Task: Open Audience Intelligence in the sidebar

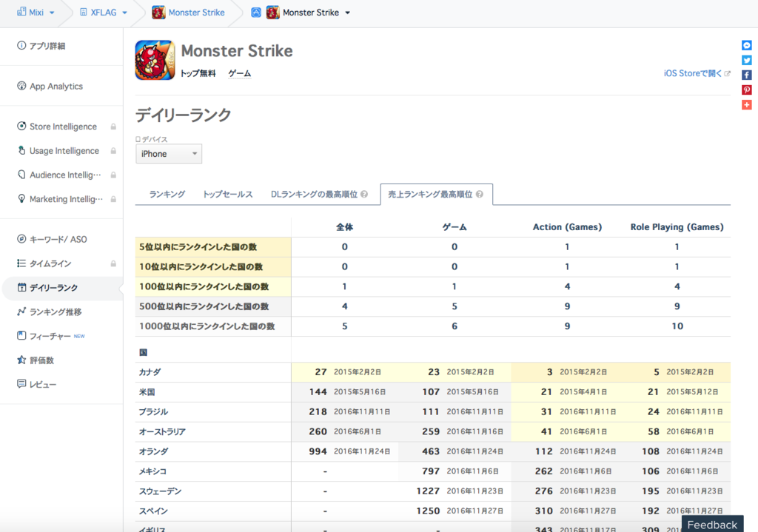Action: (x=65, y=175)
